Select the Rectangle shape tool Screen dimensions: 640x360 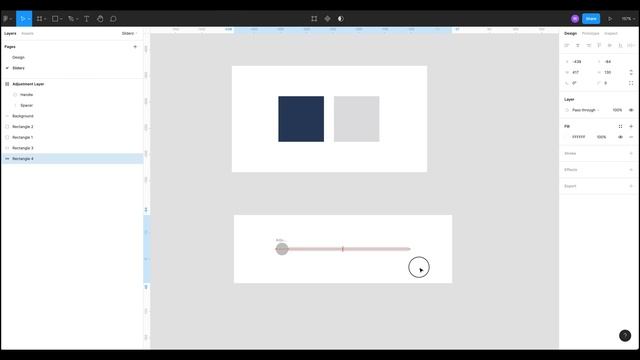pos(55,19)
